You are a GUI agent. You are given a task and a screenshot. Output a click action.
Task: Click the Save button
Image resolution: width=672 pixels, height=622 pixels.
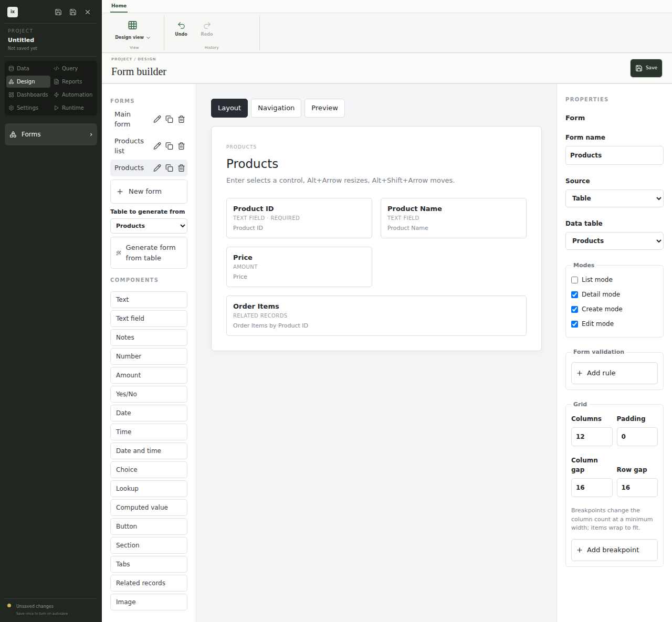point(646,68)
